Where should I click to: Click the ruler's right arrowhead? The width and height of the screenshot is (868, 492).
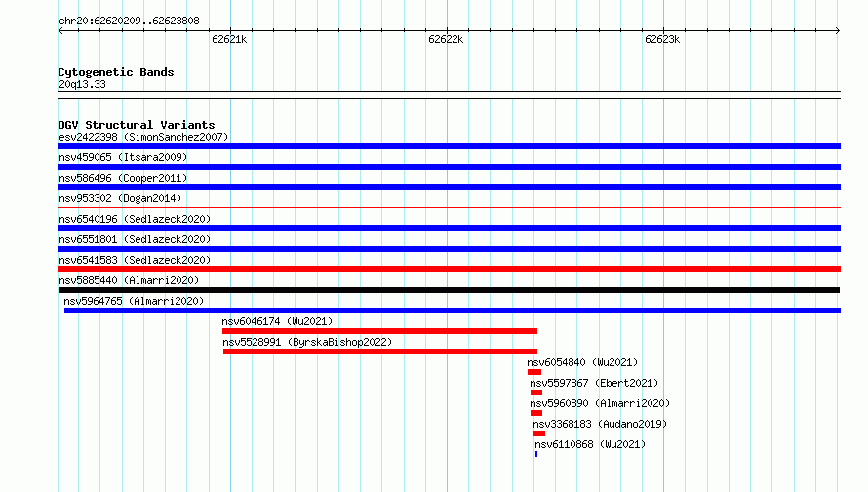click(x=838, y=31)
